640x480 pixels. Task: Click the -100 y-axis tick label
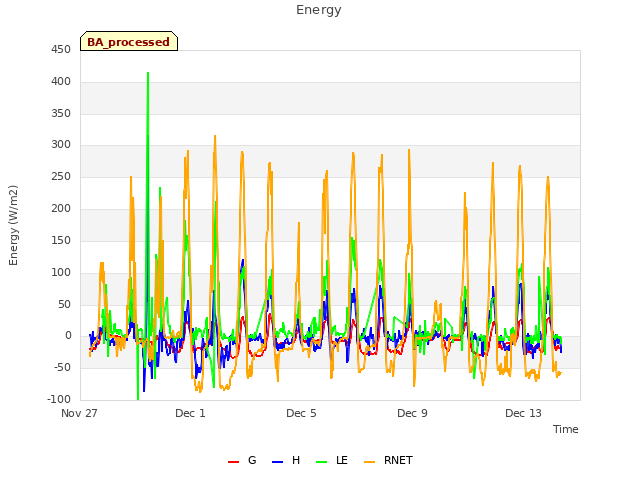[59, 399]
